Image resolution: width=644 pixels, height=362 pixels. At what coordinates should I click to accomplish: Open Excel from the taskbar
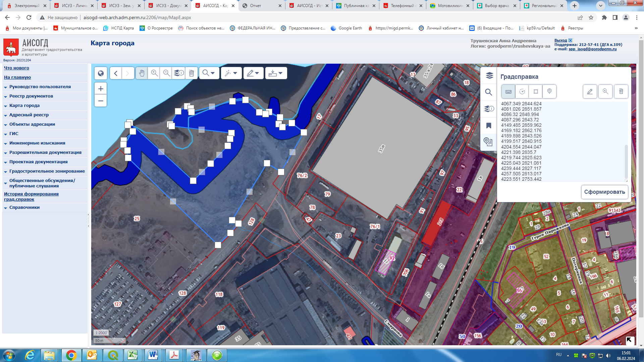(x=132, y=355)
